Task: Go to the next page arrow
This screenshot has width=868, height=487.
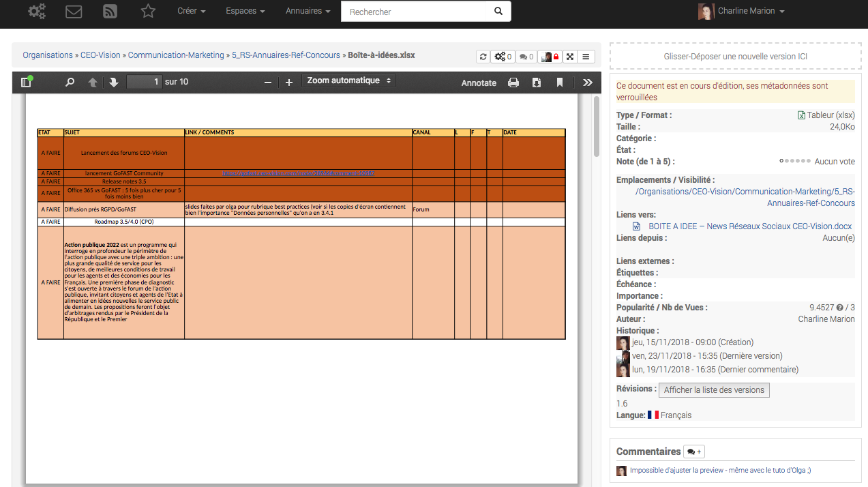Action: click(x=114, y=83)
